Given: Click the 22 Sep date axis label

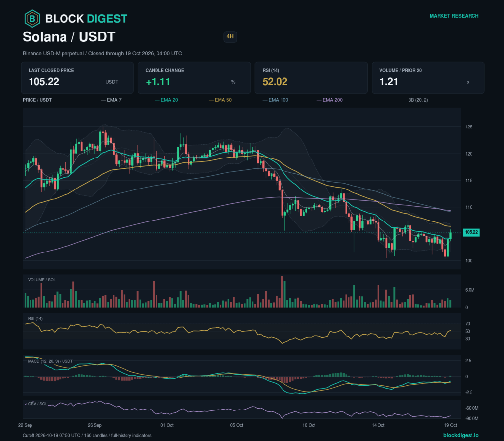Looking at the screenshot, I should 25,425.
